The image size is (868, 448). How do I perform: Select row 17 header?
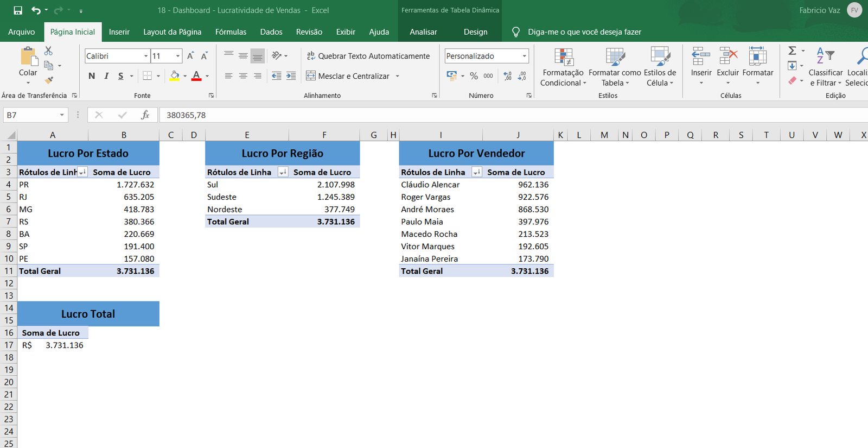(x=9, y=345)
